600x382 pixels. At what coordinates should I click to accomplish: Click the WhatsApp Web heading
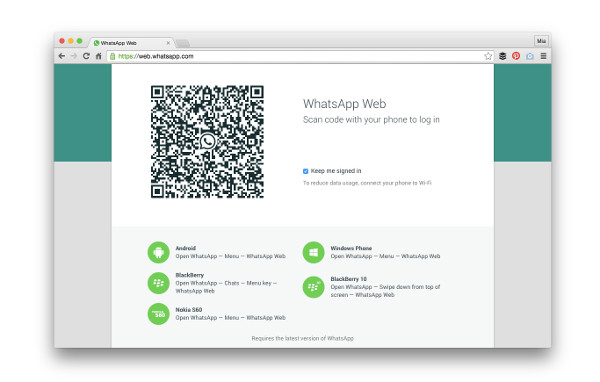tap(345, 104)
